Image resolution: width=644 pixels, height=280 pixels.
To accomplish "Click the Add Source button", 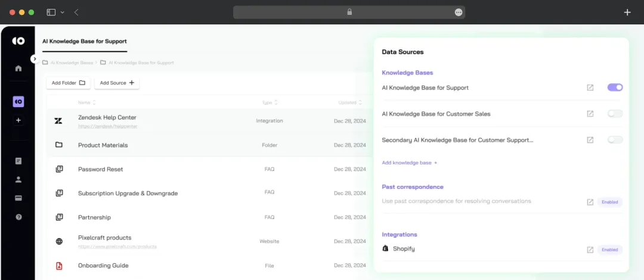I will 117,83.
